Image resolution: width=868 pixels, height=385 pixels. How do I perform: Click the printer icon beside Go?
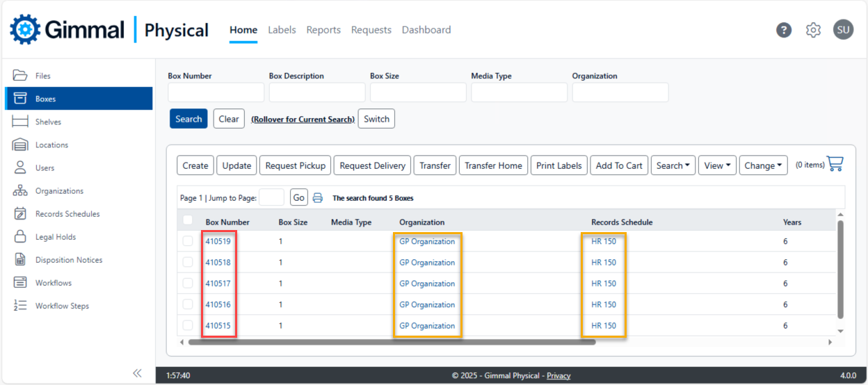(x=318, y=198)
